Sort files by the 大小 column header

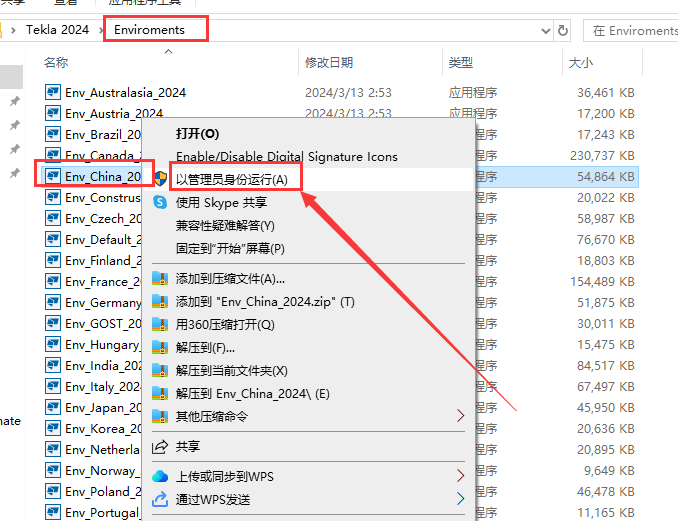pos(580,63)
